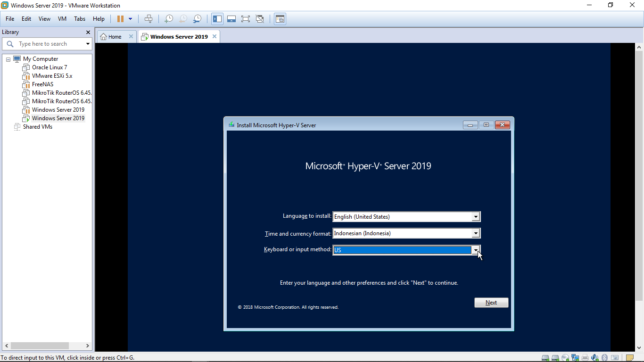Open the Help menu
The width and height of the screenshot is (644, 362).
coord(99,19)
